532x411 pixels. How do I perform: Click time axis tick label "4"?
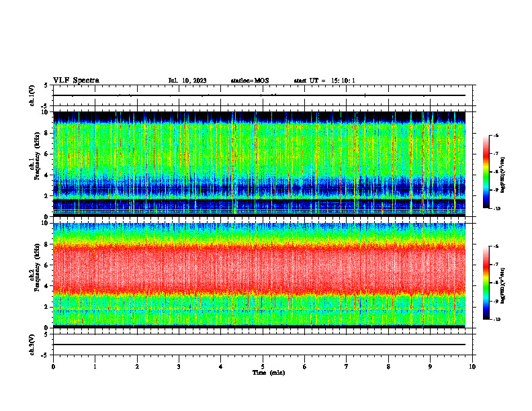221,367
